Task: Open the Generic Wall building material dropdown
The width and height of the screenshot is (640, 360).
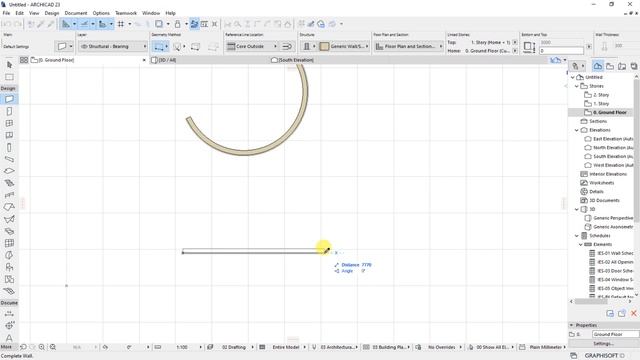Action: coord(344,47)
